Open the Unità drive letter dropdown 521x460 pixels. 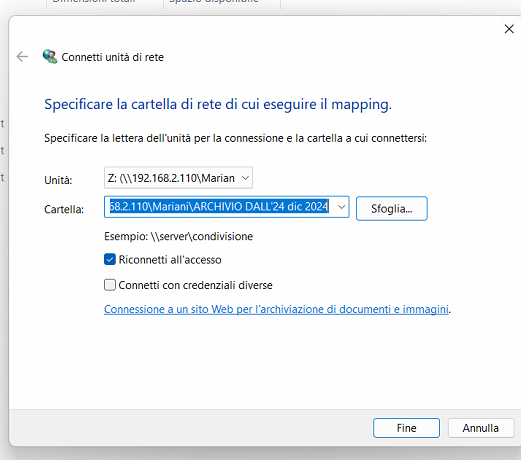(178, 178)
